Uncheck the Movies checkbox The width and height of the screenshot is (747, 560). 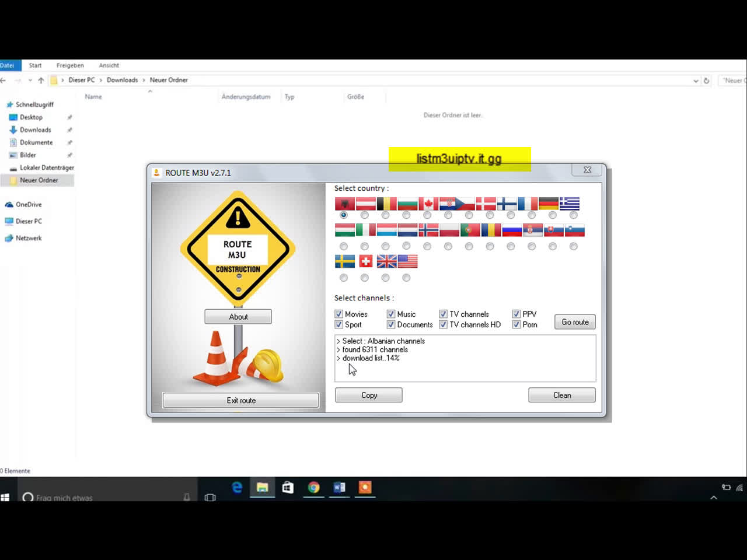pos(339,314)
